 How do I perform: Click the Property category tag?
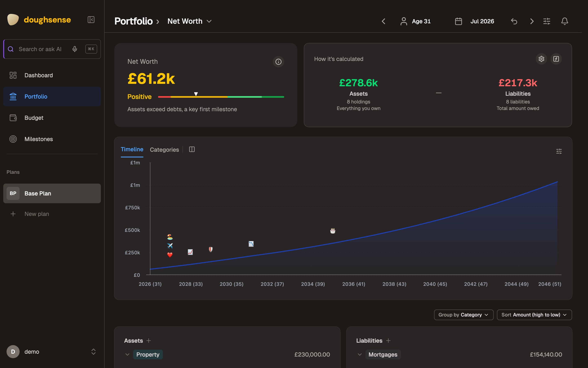point(148,354)
